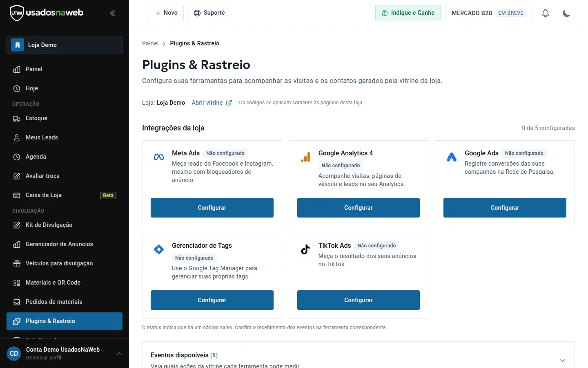Open Suporte button
This screenshot has height=368, width=588.
pyautogui.click(x=209, y=13)
